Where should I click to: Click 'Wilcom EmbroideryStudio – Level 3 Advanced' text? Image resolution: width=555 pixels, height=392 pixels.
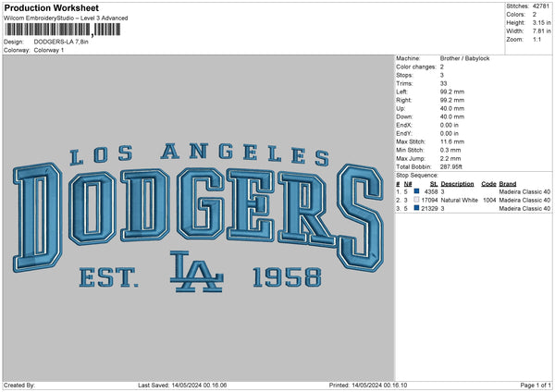pyautogui.click(x=66, y=18)
